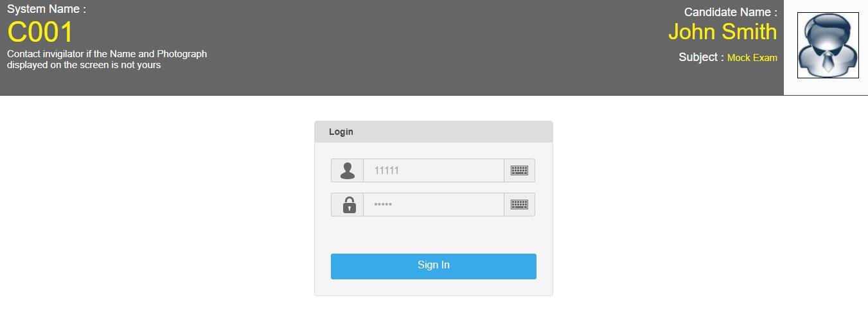Image resolution: width=868 pixels, height=323 pixels.
Task: Click the padlock icon beside password field
Action: point(348,205)
